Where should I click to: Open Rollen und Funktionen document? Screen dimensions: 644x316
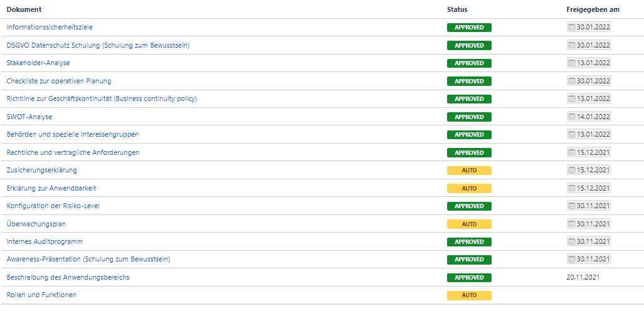coord(41,295)
